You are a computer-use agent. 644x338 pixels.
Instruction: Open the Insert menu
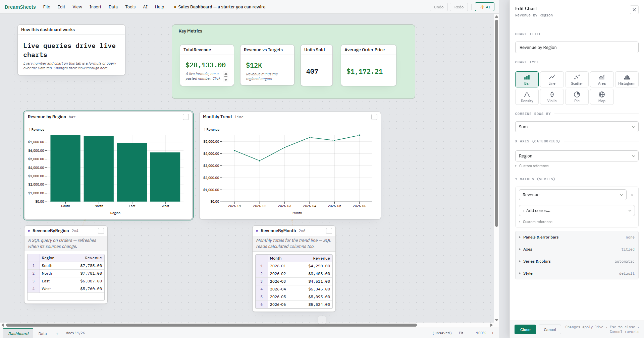click(x=95, y=7)
